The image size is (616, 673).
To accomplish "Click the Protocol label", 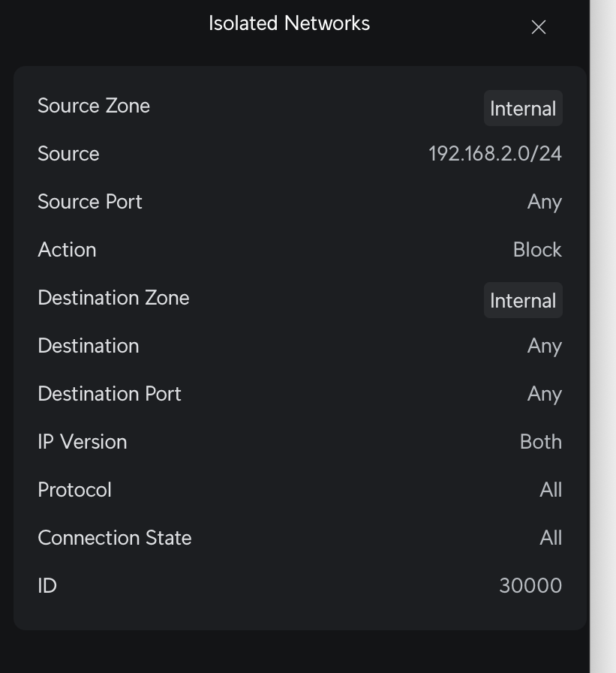I will pyautogui.click(x=74, y=490).
